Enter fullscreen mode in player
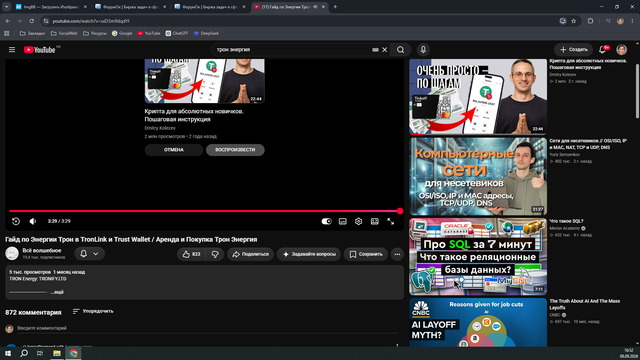This screenshot has height=360, width=640. [391, 221]
